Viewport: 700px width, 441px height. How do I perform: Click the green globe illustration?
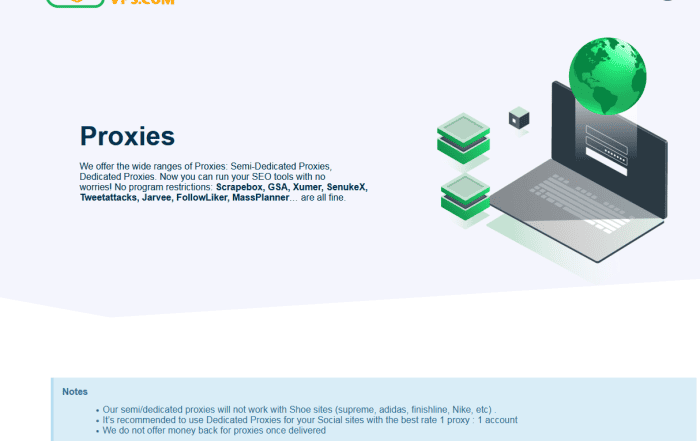(607, 74)
